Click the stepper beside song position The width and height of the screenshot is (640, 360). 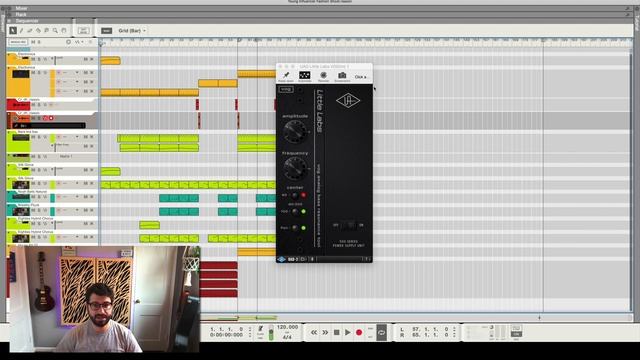(250, 332)
